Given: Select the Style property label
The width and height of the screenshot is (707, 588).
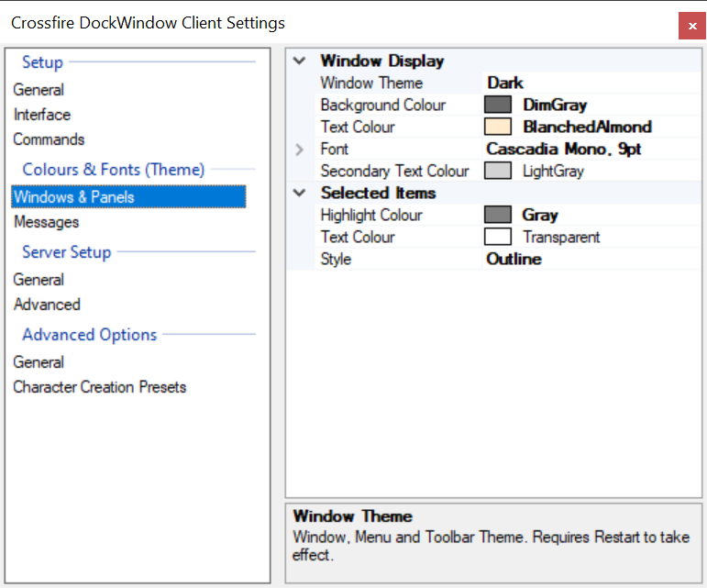Looking at the screenshot, I should tap(336, 260).
